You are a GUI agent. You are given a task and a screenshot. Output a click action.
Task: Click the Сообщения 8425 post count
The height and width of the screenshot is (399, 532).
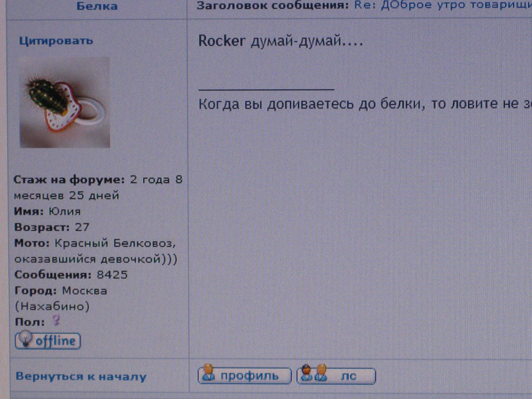pos(71,275)
